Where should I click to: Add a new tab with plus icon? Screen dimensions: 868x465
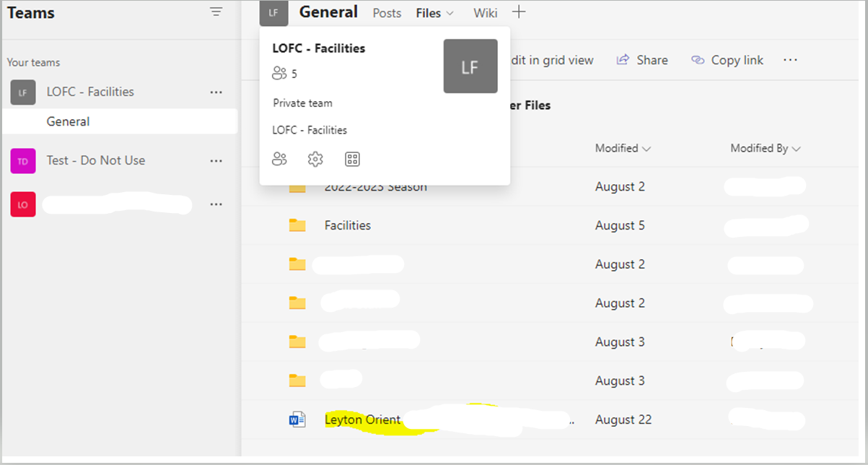519,12
